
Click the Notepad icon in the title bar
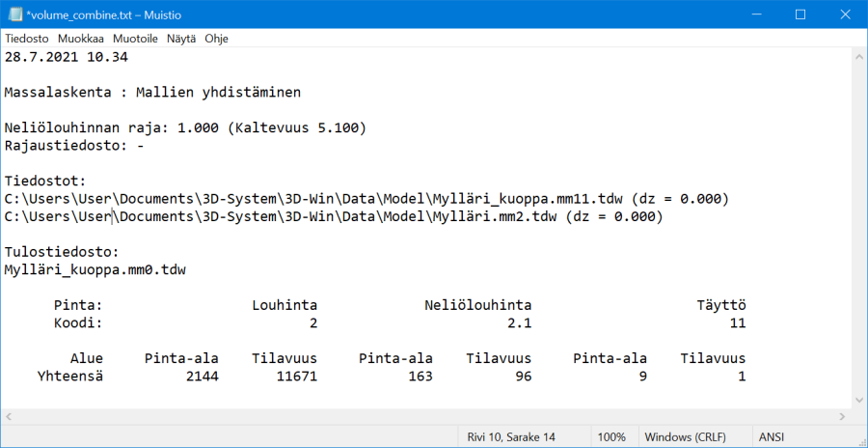pos(15,15)
